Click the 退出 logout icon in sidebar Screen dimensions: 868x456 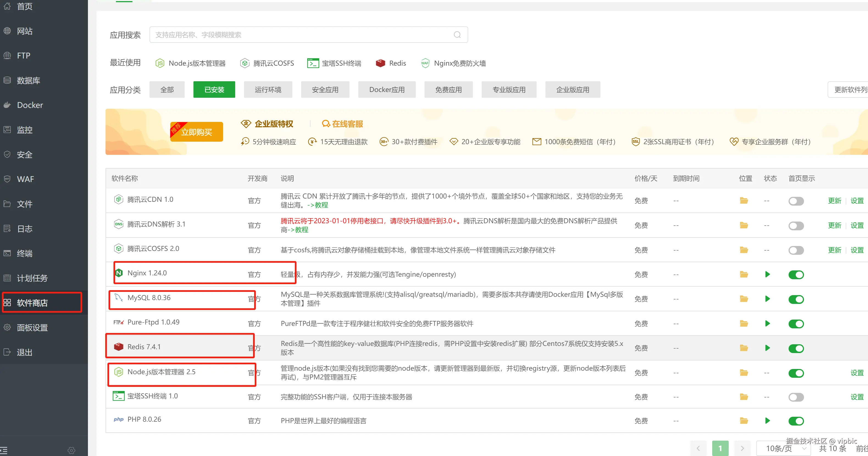pyautogui.click(x=7, y=352)
